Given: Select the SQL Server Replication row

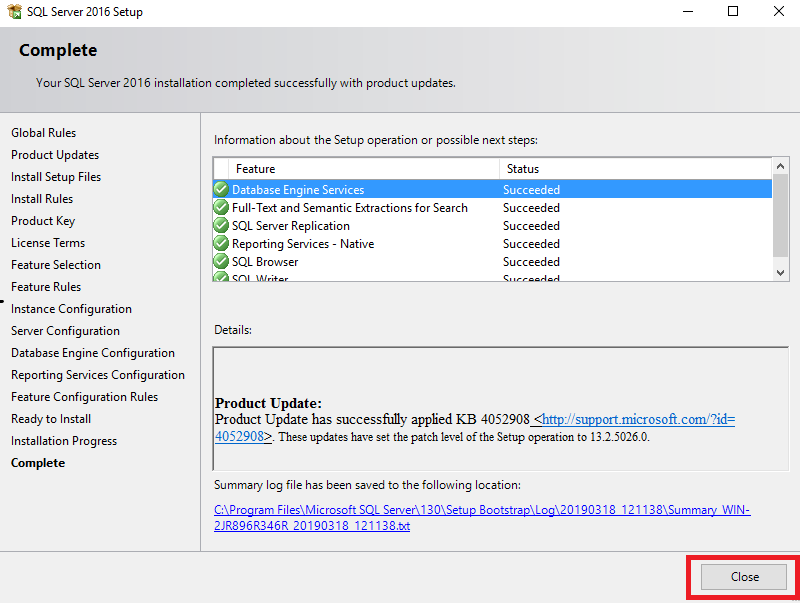Looking at the screenshot, I should [x=492, y=225].
